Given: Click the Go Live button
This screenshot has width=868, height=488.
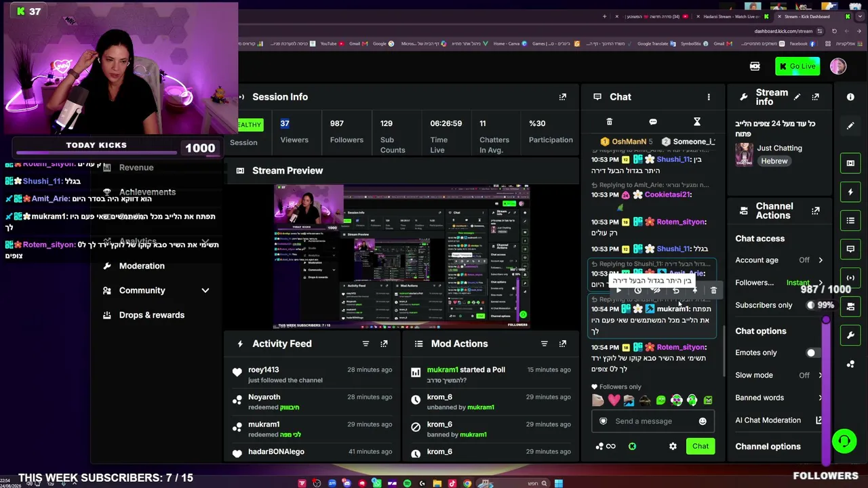Looking at the screenshot, I should [x=797, y=66].
